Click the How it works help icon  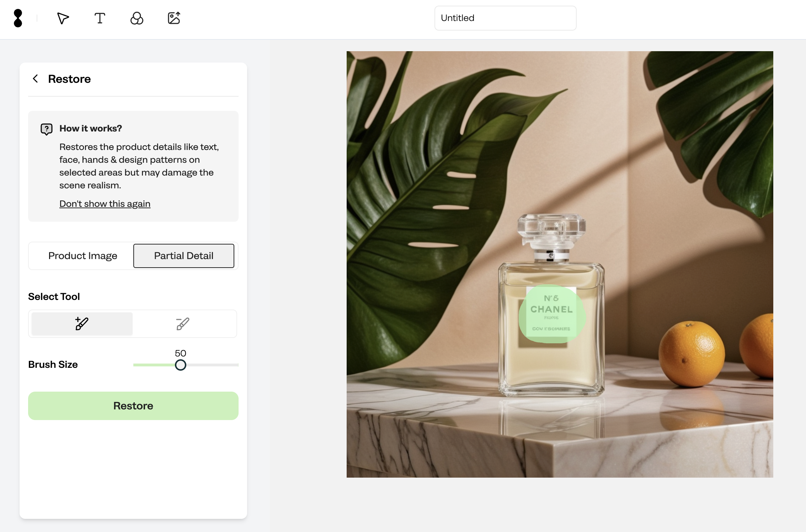click(x=47, y=129)
